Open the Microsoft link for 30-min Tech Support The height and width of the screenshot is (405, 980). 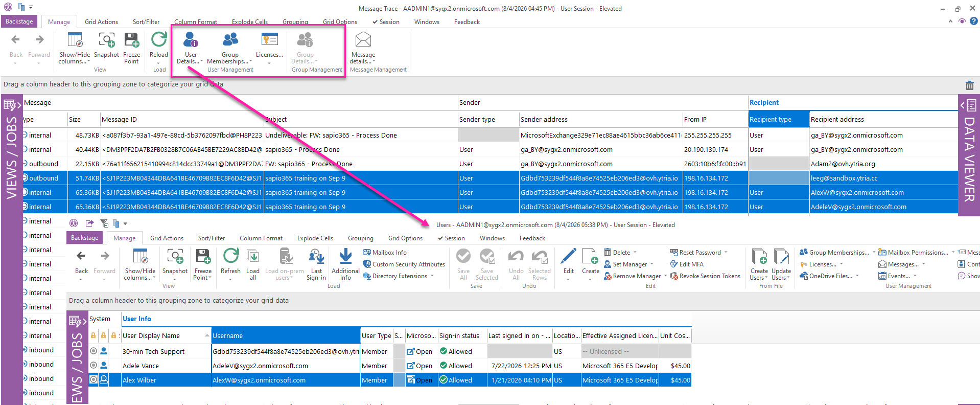[x=419, y=351]
